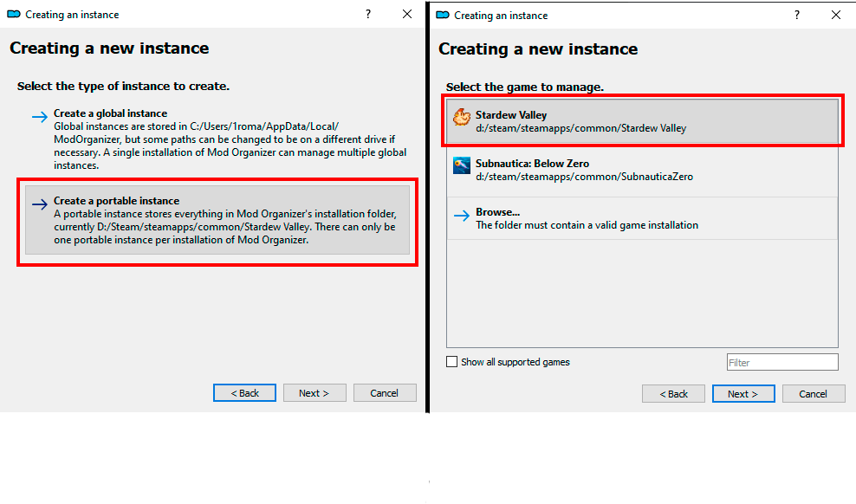This screenshot has width=856, height=504.
Task: Click the arrow icon beside Create a global instance
Action: 39,117
